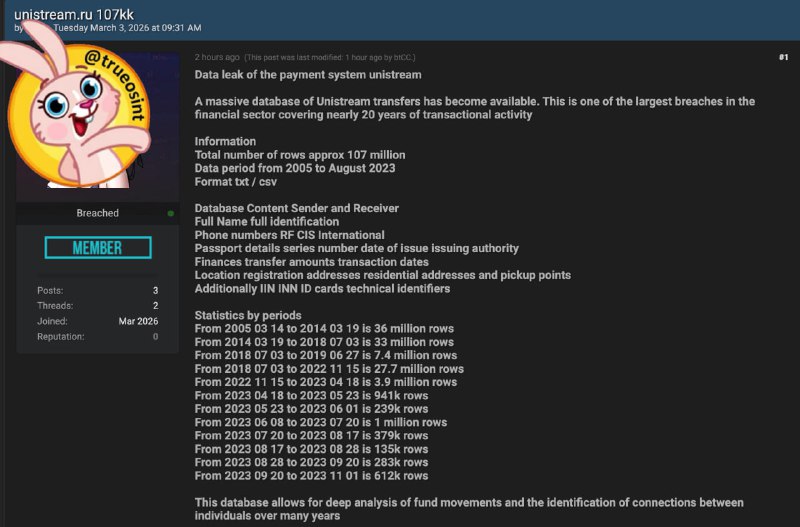The image size is (800, 527).
Task: Click the row ending '135k rows'
Action: click(x=311, y=449)
